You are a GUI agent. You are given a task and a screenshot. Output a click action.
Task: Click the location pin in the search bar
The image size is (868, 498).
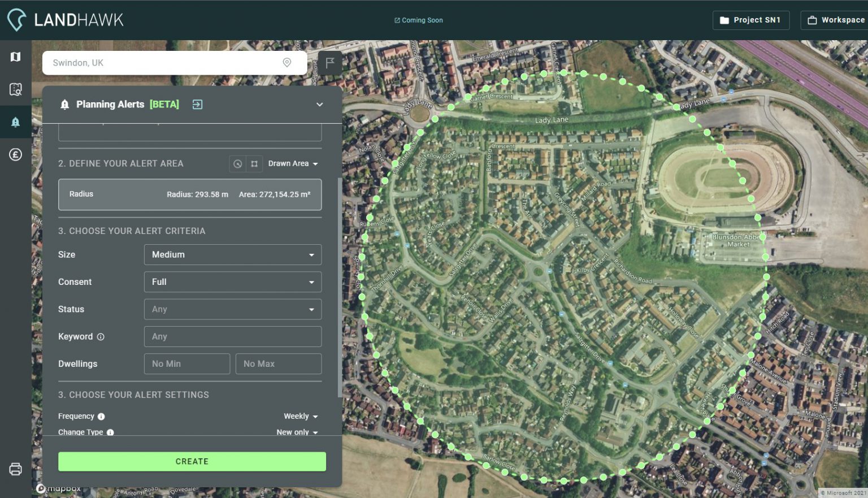[287, 63]
